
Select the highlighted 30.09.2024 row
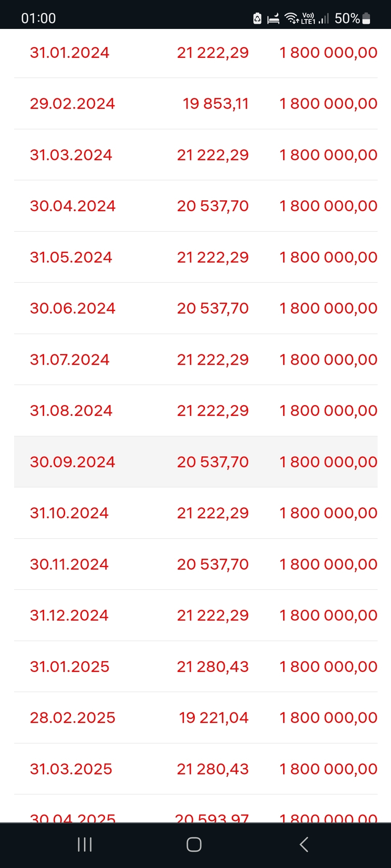[195, 462]
